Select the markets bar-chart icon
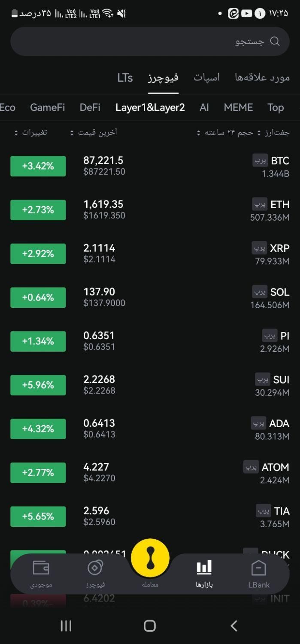 point(204,568)
